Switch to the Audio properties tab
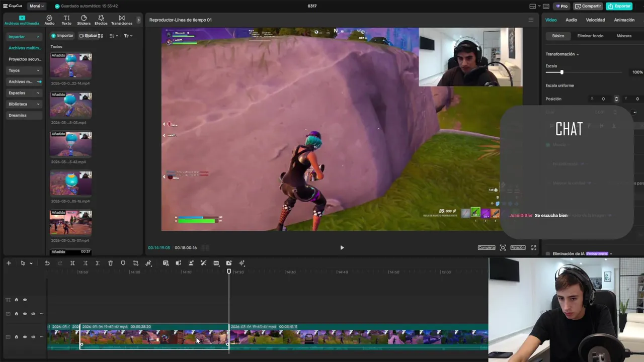Viewport: 644px width, 362px height. pos(571,20)
